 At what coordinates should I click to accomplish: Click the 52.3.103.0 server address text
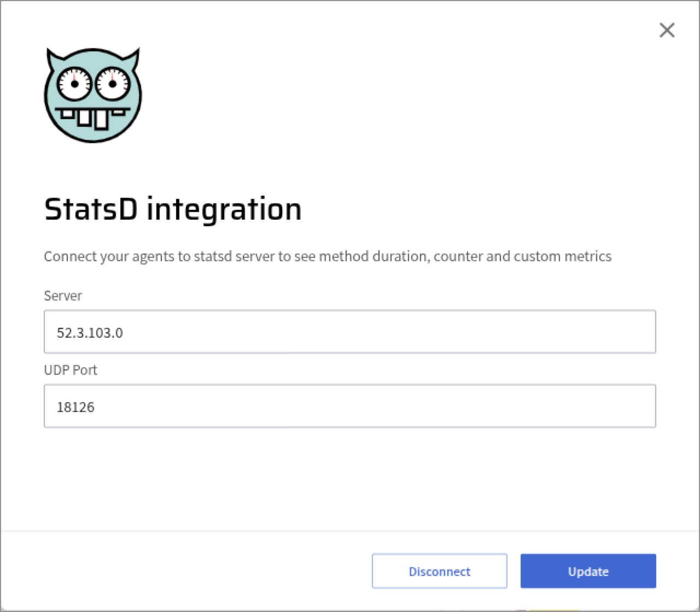[90, 333]
